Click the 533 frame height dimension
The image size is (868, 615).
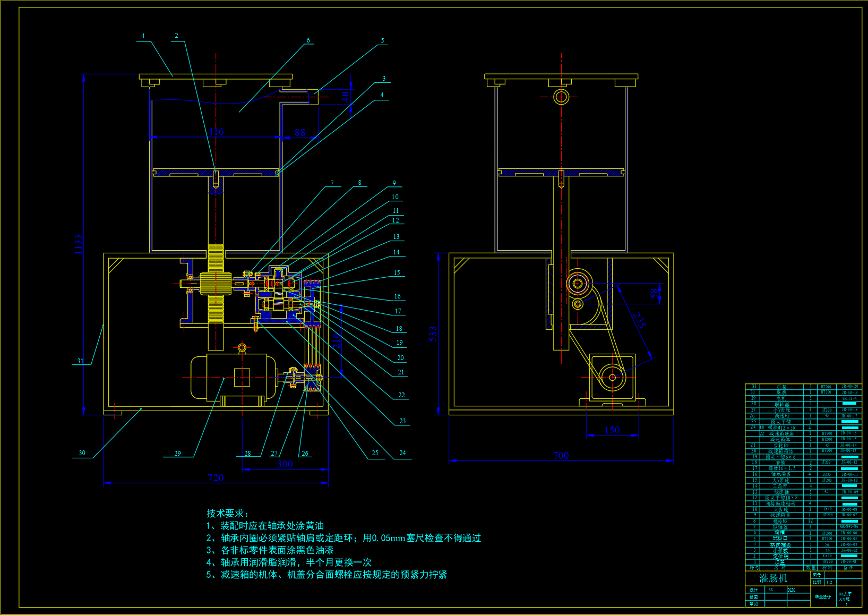pyautogui.click(x=433, y=334)
